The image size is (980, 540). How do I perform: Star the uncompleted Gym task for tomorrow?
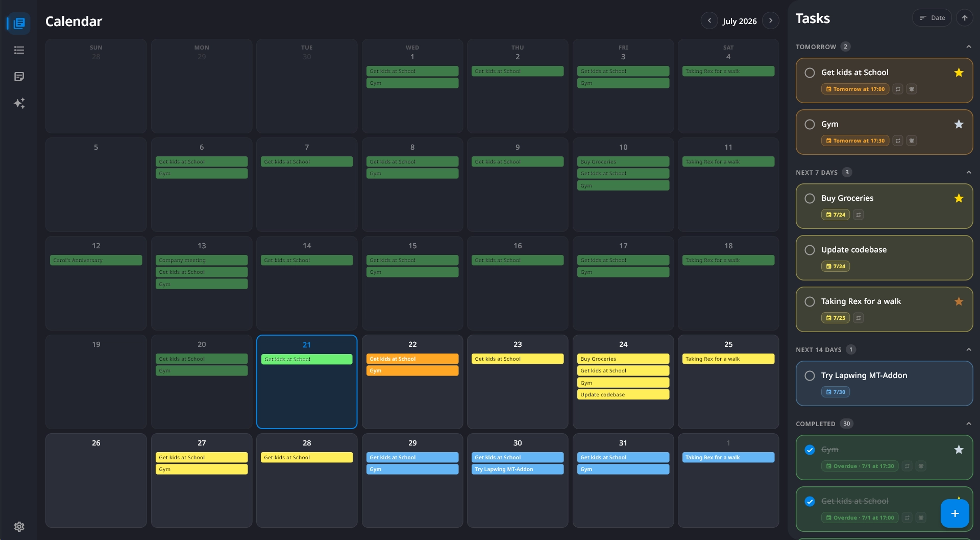(x=959, y=124)
